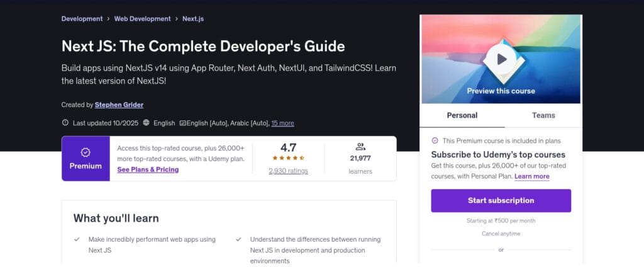Click the checkmark icon beside Premium course notice
The height and width of the screenshot is (267, 644).
click(435, 140)
